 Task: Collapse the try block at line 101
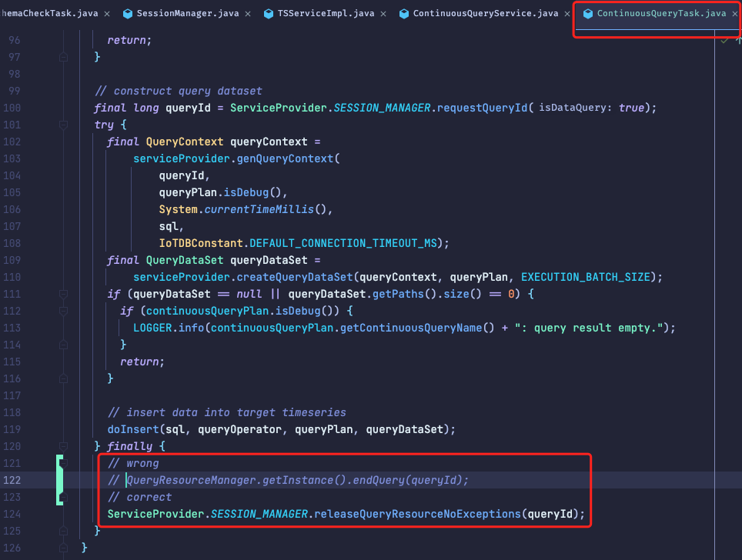coord(63,125)
